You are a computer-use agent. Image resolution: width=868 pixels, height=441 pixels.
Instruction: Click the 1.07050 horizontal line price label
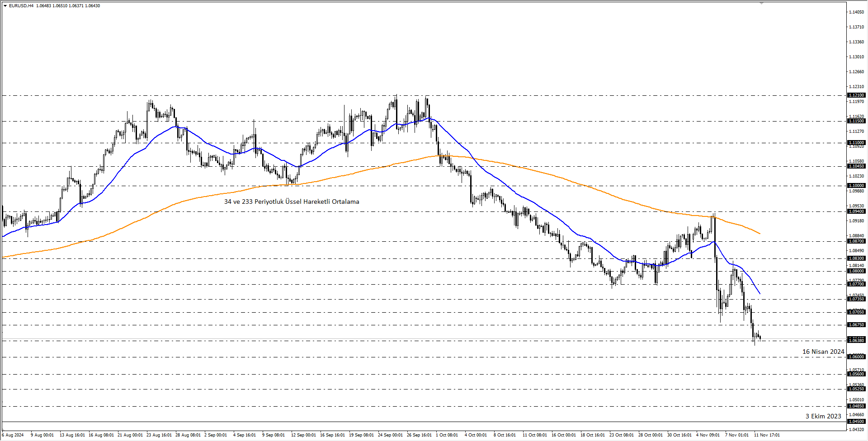[856, 312]
